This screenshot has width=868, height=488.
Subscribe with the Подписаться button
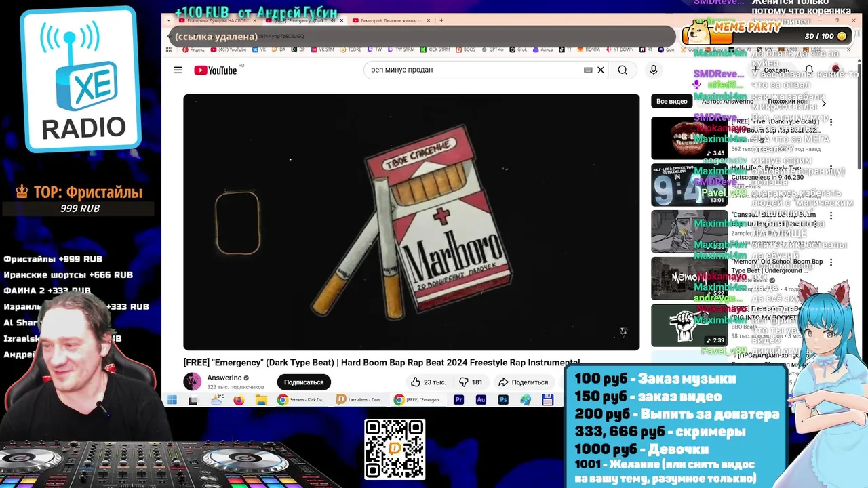coord(304,382)
